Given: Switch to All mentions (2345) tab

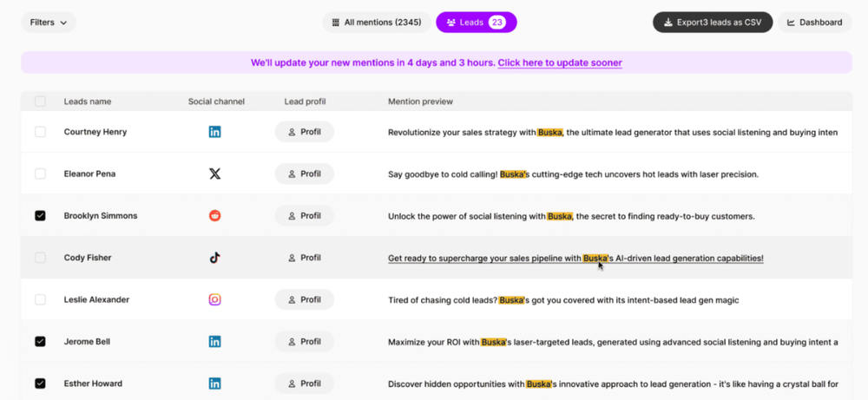Looking at the screenshot, I should 377,23.
